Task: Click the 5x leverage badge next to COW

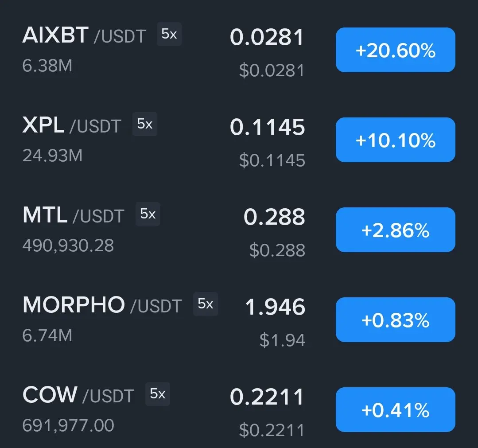Action: coord(158,394)
